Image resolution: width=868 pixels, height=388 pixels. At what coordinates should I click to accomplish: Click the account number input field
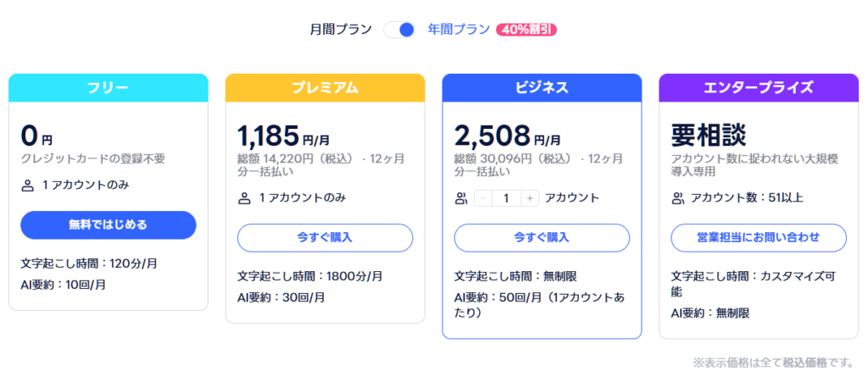(507, 199)
